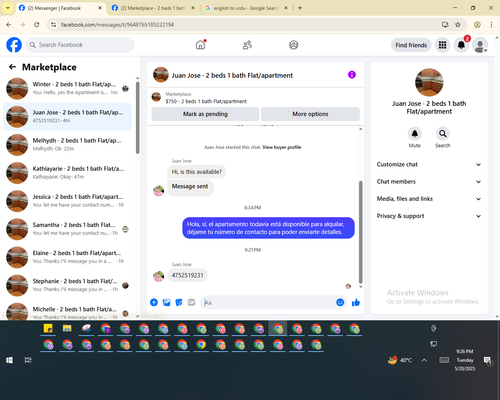Open Task View on taskbar

[28, 360]
